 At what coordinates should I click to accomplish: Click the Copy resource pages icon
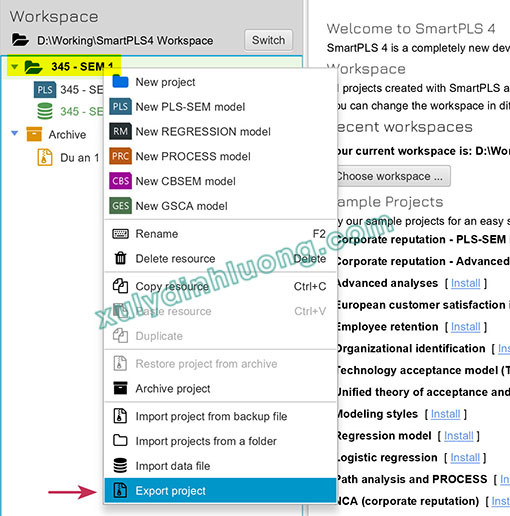coord(120,286)
